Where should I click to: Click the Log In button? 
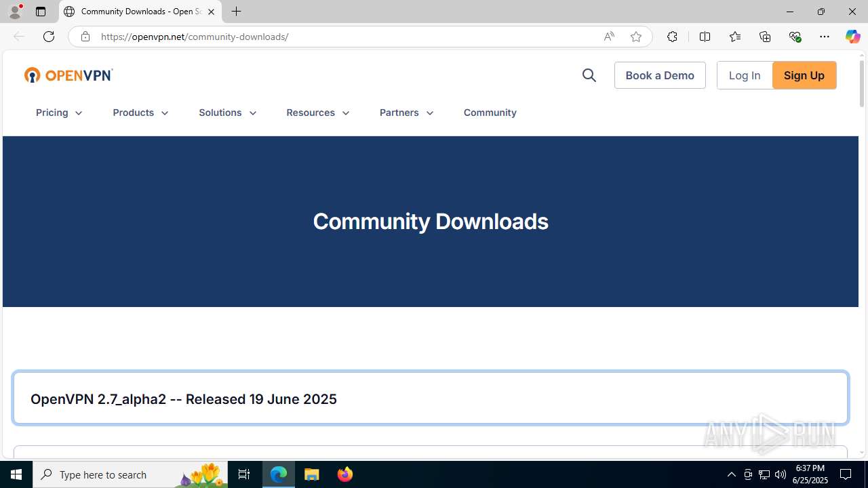point(745,75)
